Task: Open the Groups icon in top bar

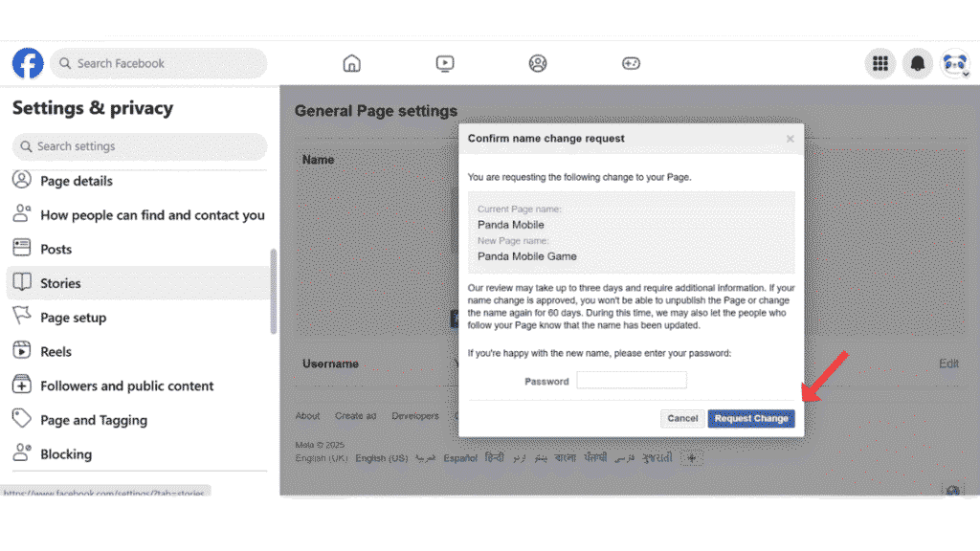Action: point(538,63)
